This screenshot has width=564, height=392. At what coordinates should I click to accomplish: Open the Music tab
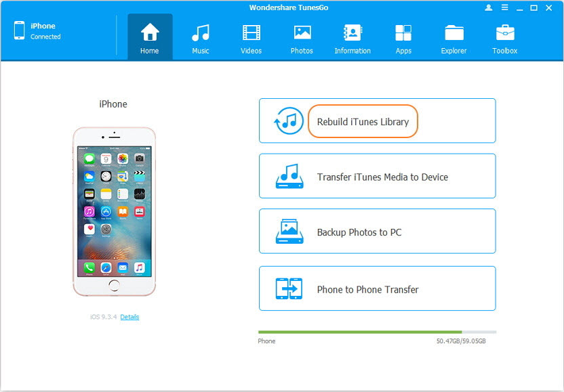(x=200, y=38)
